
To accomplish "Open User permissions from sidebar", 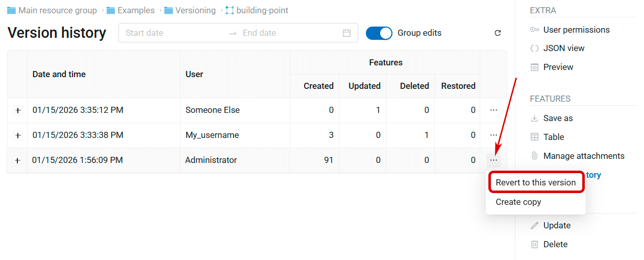I will (x=576, y=30).
